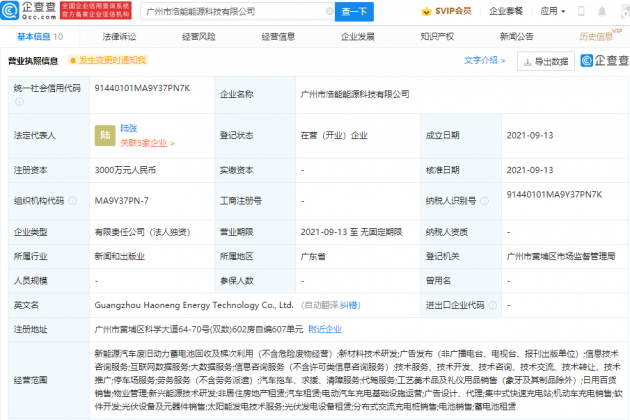This screenshot has height=420, width=630.
Task: Click info icon beside 进出口企业代码
Action: coord(493,305)
